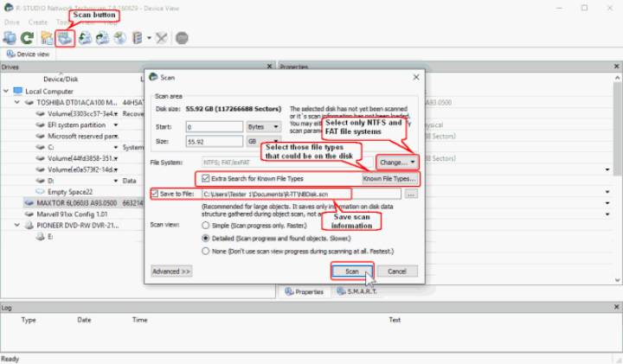Click the Advanced >> button
Image resolution: width=623 pixels, height=364 pixels.
coord(171,271)
